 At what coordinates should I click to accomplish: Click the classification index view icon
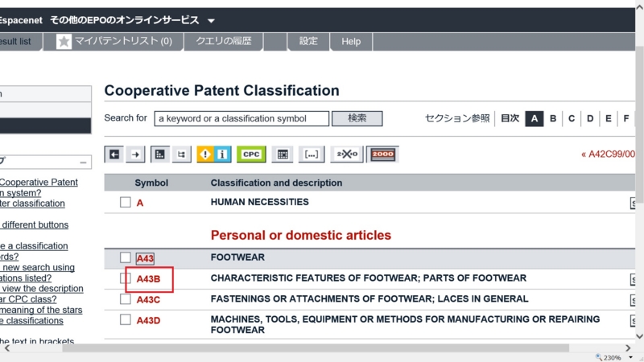click(x=159, y=154)
